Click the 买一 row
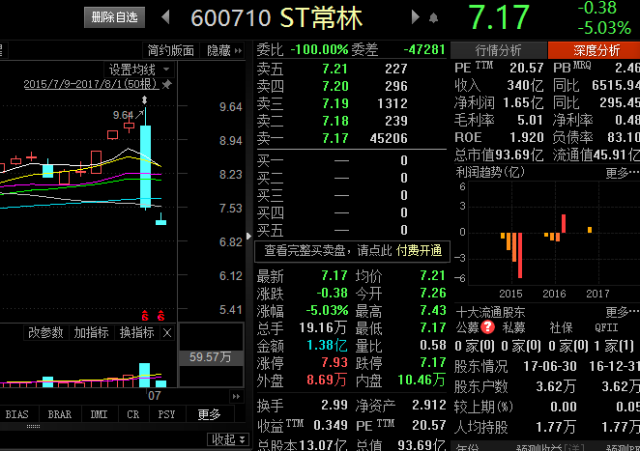Image resolution: width=640 pixels, height=451 pixels. click(332, 160)
